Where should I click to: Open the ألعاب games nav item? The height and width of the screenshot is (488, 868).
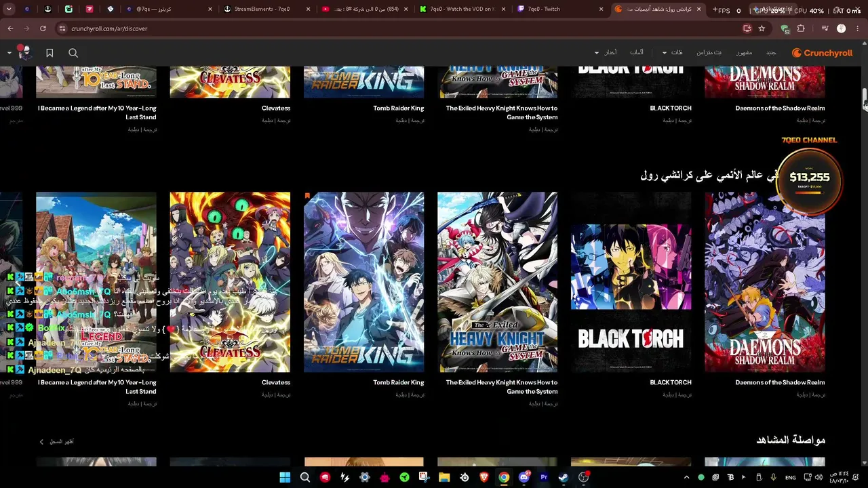pyautogui.click(x=637, y=53)
